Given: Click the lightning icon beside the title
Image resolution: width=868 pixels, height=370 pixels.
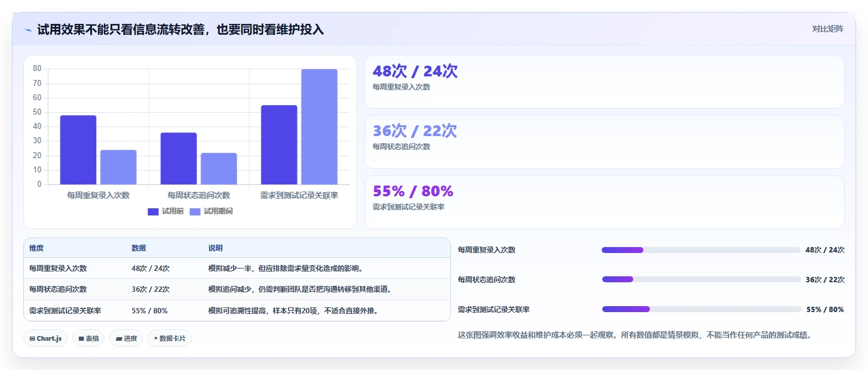Looking at the screenshot, I should point(28,30).
